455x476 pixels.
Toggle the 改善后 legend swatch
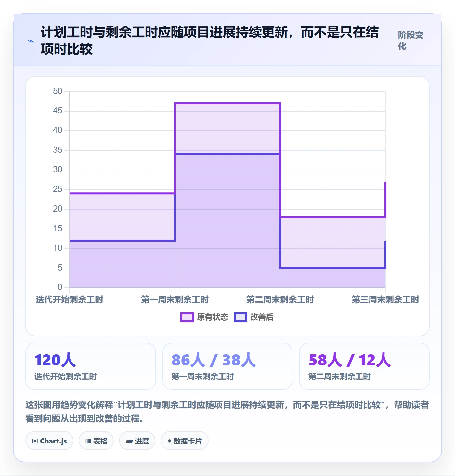[240, 317]
